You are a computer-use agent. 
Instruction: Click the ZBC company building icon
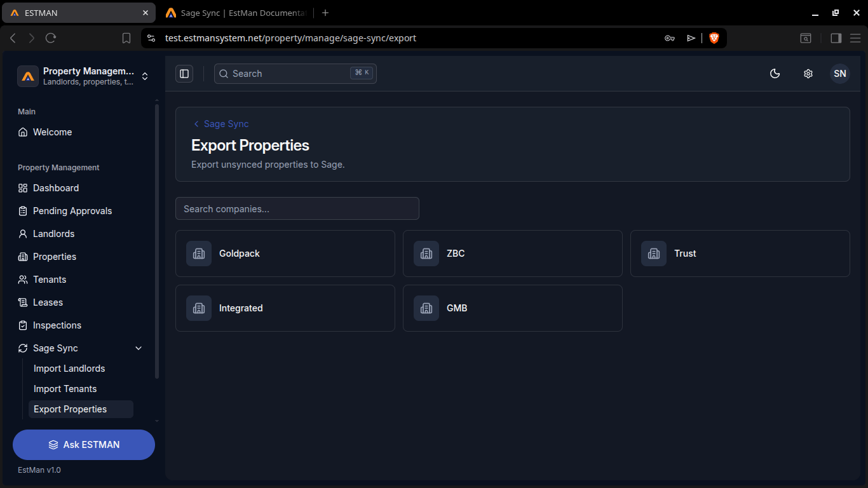(426, 254)
